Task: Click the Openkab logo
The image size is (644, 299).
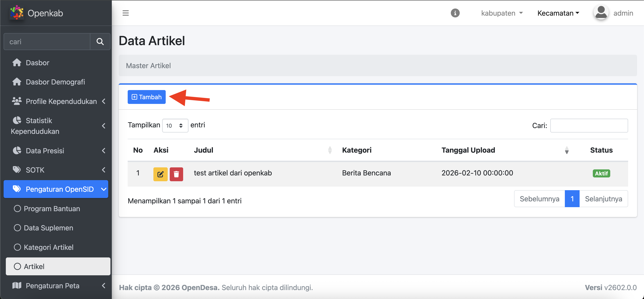Action: [17, 13]
